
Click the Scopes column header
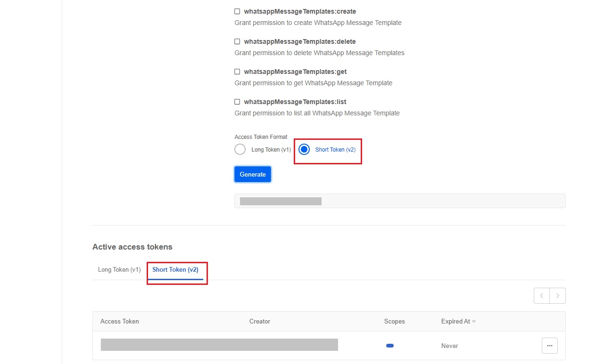click(x=395, y=321)
